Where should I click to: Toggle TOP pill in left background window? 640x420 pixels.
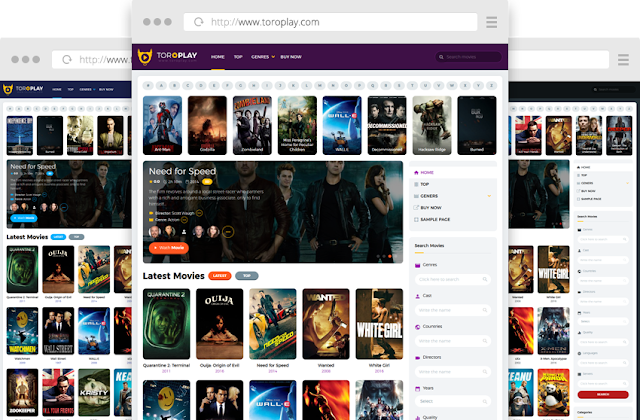click(x=76, y=237)
